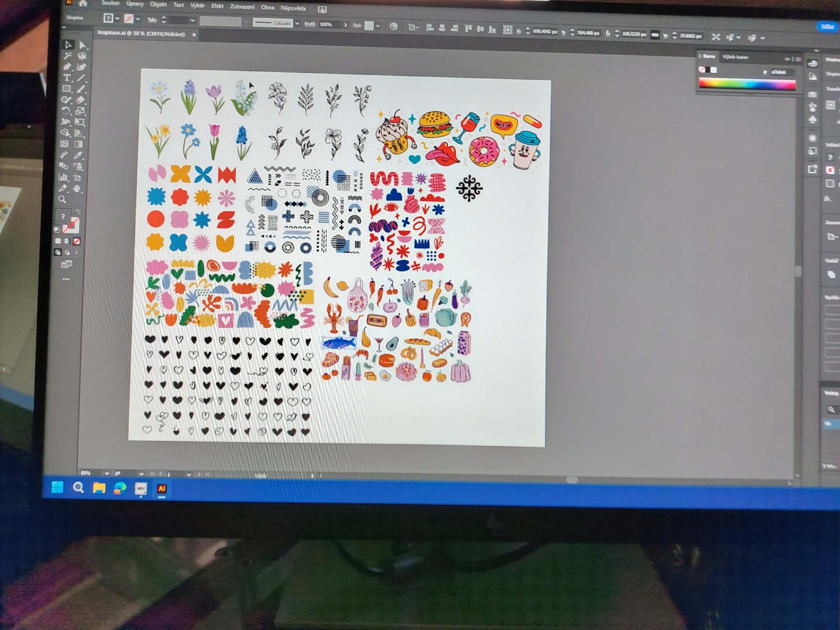Image resolution: width=840 pixels, height=630 pixels.
Task: Select the Magic Wand tool
Action: click(67, 56)
